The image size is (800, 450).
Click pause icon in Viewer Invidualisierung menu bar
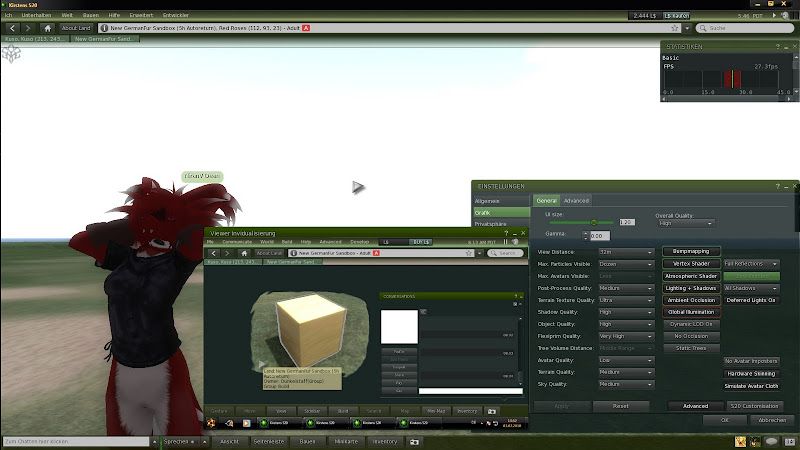pos(506,242)
